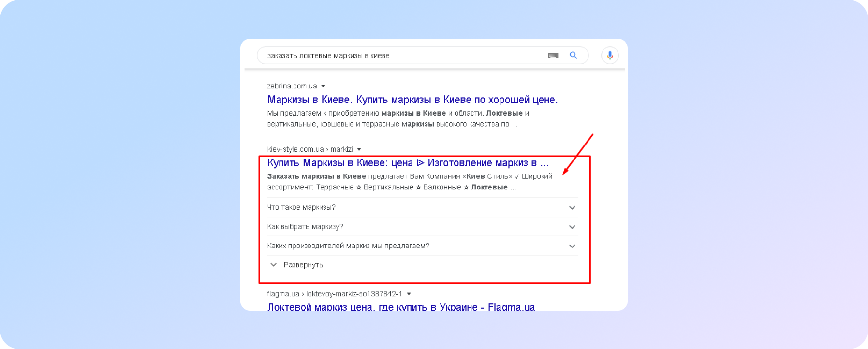Viewport: 868px width, 349px height.
Task: Open dropdown arrow next to flagma.ua URL
Action: pyautogui.click(x=409, y=294)
